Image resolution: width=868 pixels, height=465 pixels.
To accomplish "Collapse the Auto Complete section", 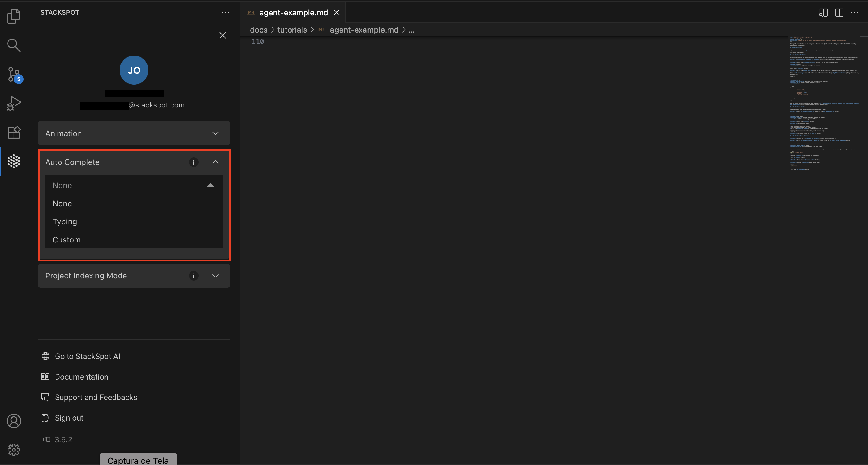I will (x=215, y=162).
